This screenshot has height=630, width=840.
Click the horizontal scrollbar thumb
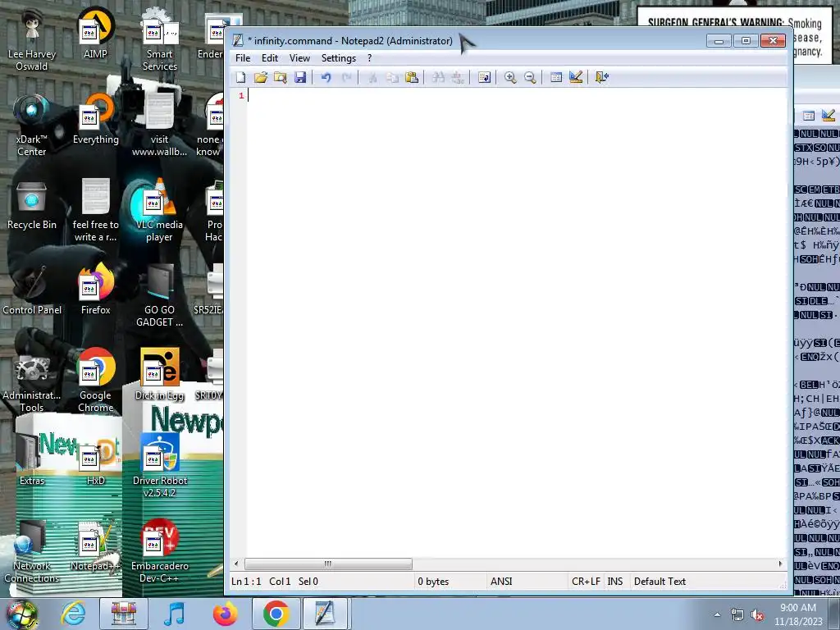point(328,564)
